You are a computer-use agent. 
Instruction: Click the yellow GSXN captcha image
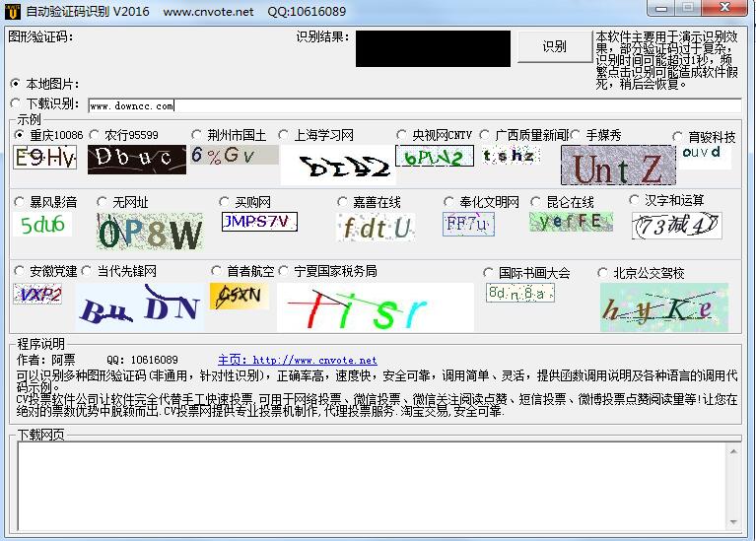(240, 296)
